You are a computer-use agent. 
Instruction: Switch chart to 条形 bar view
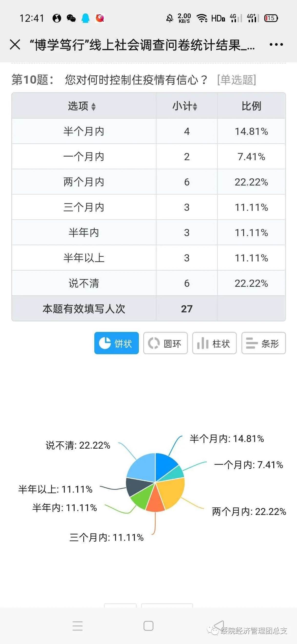click(263, 343)
